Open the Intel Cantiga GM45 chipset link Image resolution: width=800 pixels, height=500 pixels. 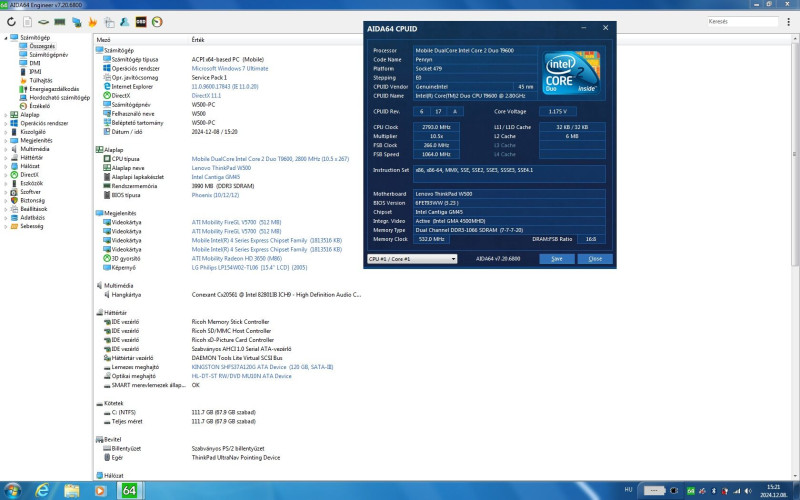coord(215,177)
